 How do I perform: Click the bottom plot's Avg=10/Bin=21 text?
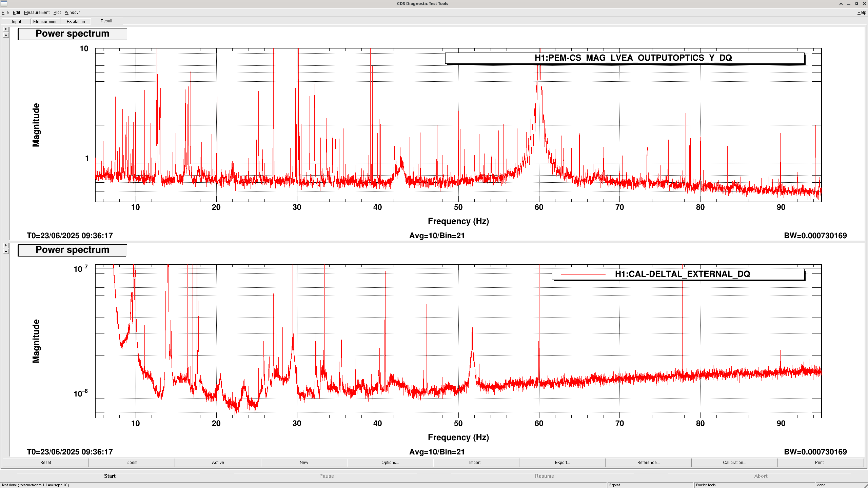click(437, 452)
